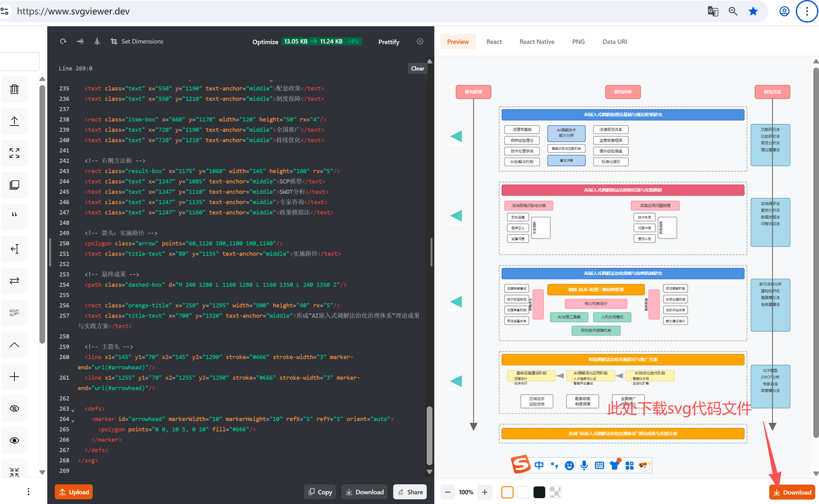Viewport: 819px width, 504px height.
Task: Click the trash can icon in the left sidebar
Action: [14, 90]
